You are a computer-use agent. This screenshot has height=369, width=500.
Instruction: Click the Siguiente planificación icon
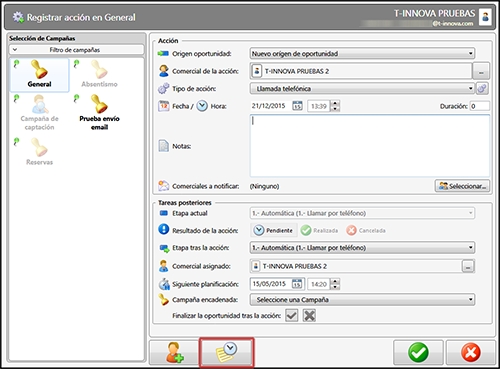(164, 284)
